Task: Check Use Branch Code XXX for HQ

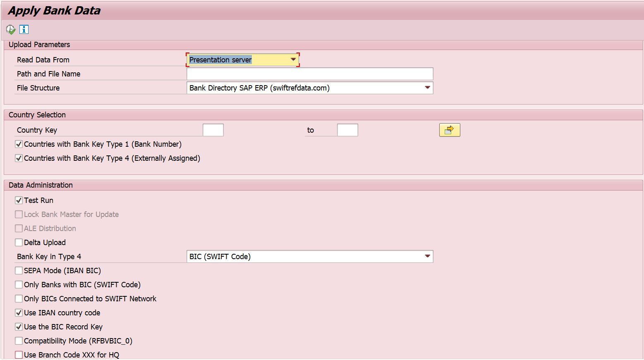Action: (19, 354)
